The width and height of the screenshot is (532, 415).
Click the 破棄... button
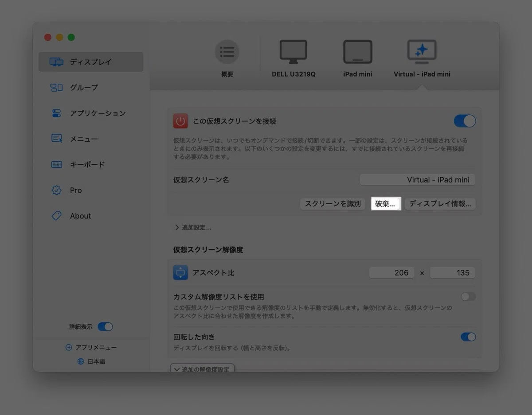pyautogui.click(x=385, y=204)
